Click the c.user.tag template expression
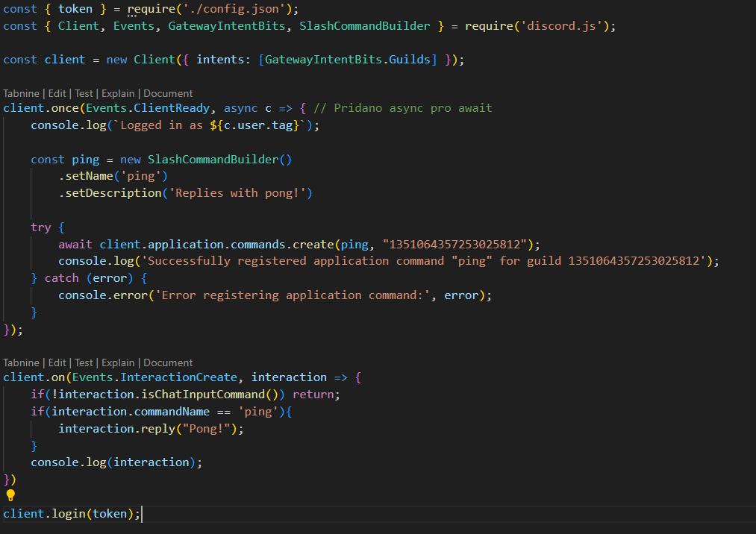This screenshot has width=756, height=534. pyautogui.click(x=254, y=125)
